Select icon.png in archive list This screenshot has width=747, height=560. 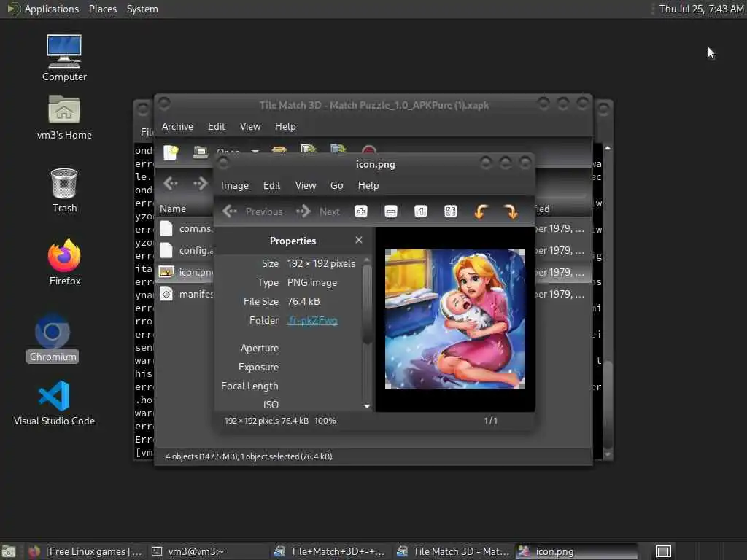[x=186, y=273]
